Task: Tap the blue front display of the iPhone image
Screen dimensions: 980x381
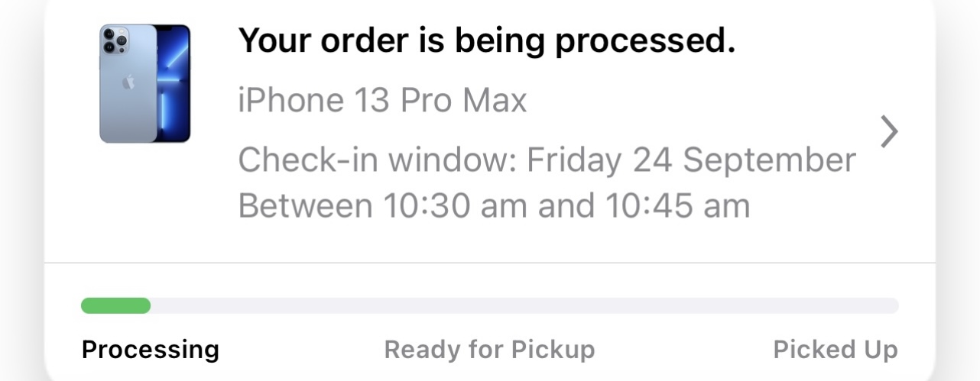Action: click(174, 84)
